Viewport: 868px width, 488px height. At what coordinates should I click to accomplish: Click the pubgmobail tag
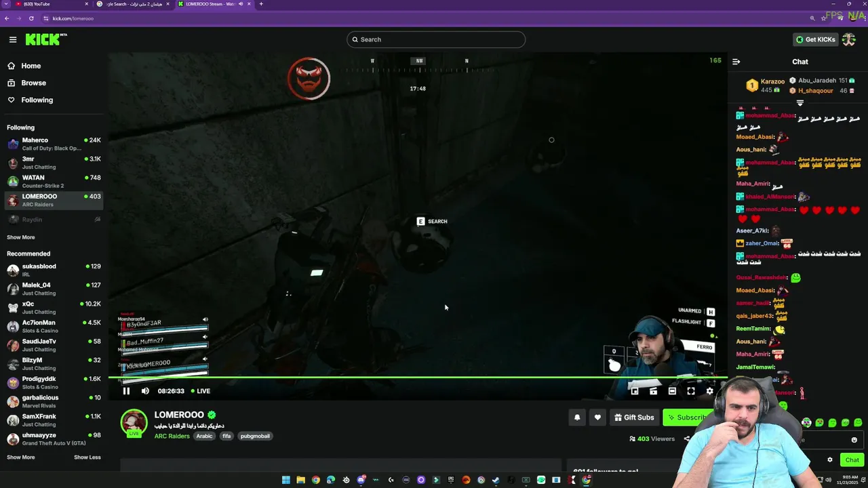coord(255,436)
